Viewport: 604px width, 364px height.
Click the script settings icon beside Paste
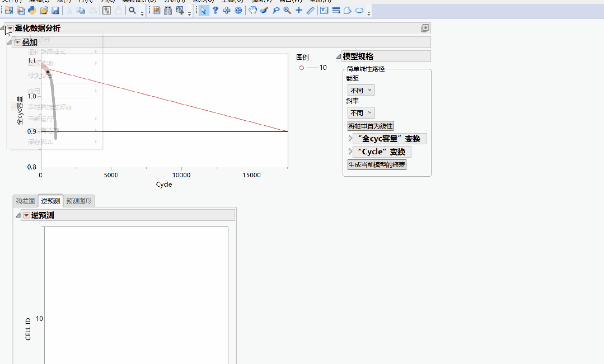click(x=107, y=11)
